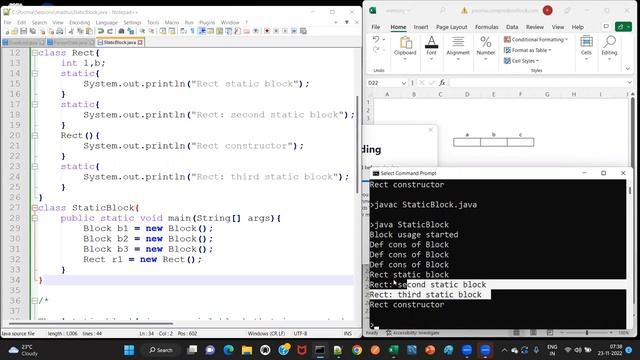Click Excel zoom slider
This screenshot has height=360, width=640.
(x=587, y=333)
